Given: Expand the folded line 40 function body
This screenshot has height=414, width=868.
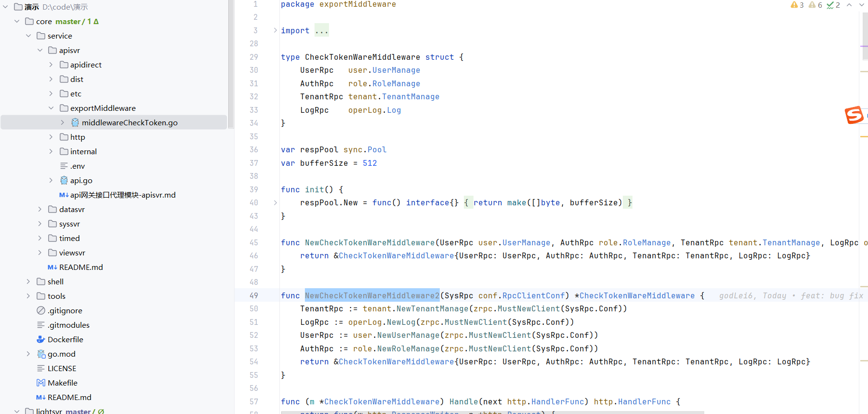Looking at the screenshot, I should (276, 203).
